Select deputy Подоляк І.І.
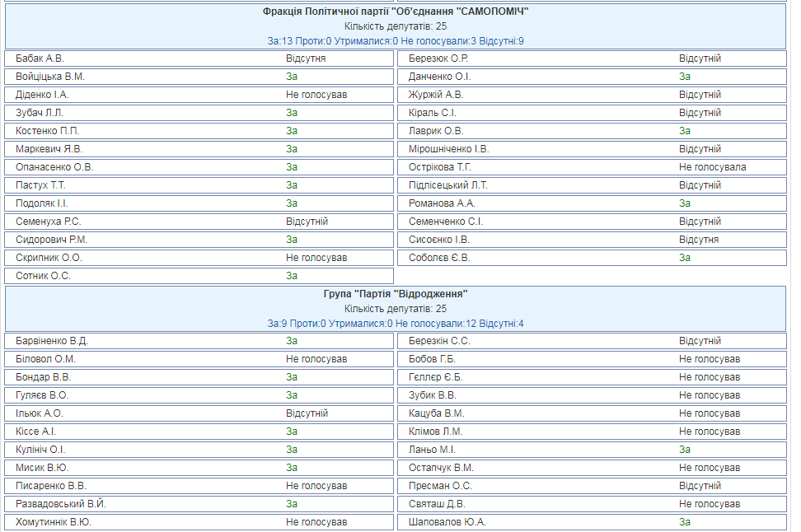The image size is (801, 532). 41,203
